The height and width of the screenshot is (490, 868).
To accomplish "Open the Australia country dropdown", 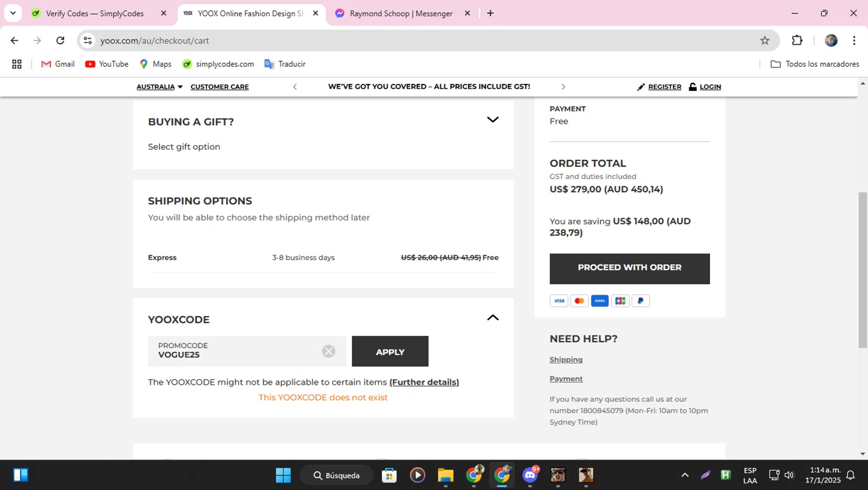I will (x=159, y=87).
